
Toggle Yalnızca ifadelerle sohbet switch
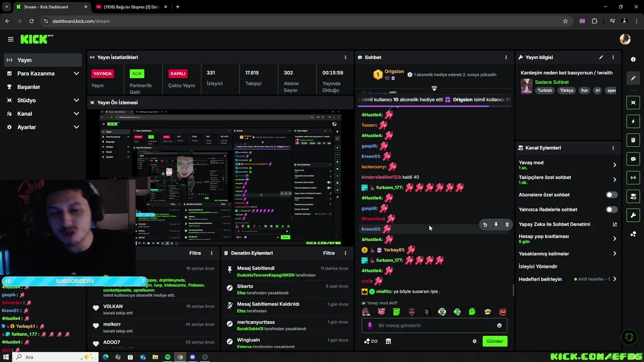click(x=611, y=209)
